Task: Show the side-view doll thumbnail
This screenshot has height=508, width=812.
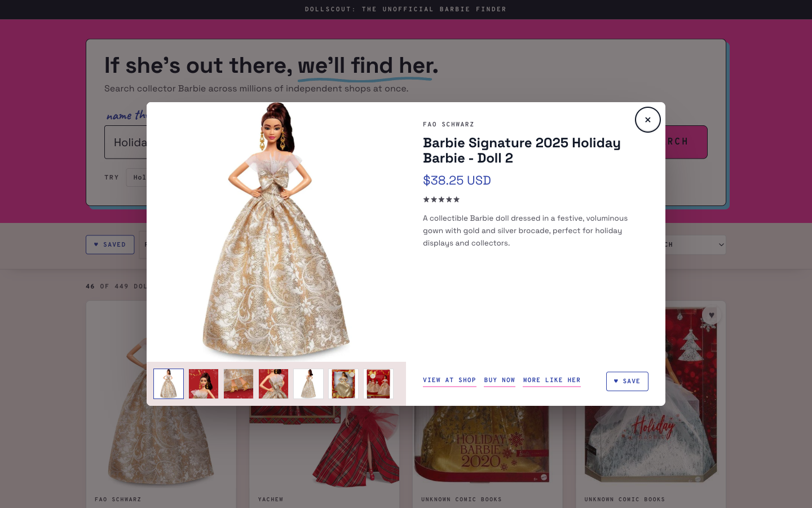Action: 308,384
